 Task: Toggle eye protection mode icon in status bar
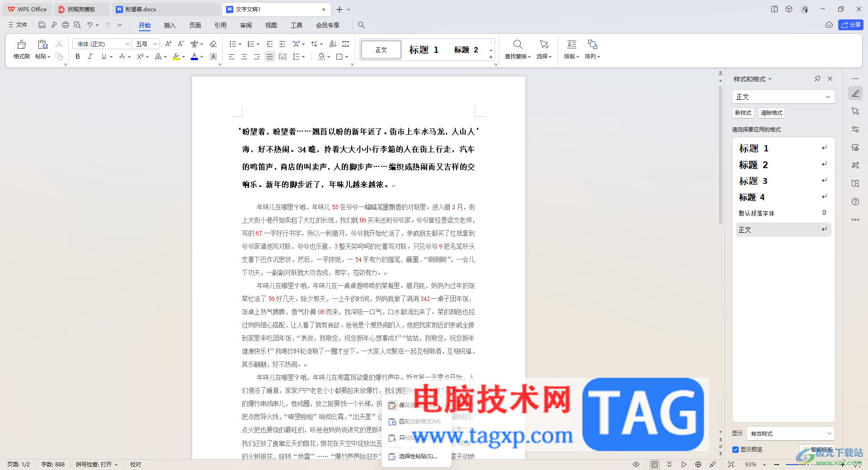(x=636, y=464)
